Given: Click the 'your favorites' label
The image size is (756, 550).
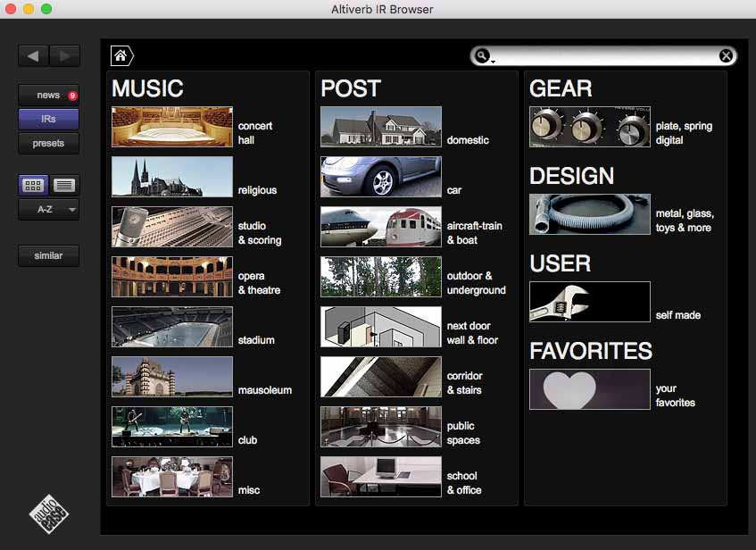Looking at the screenshot, I should pos(675,396).
